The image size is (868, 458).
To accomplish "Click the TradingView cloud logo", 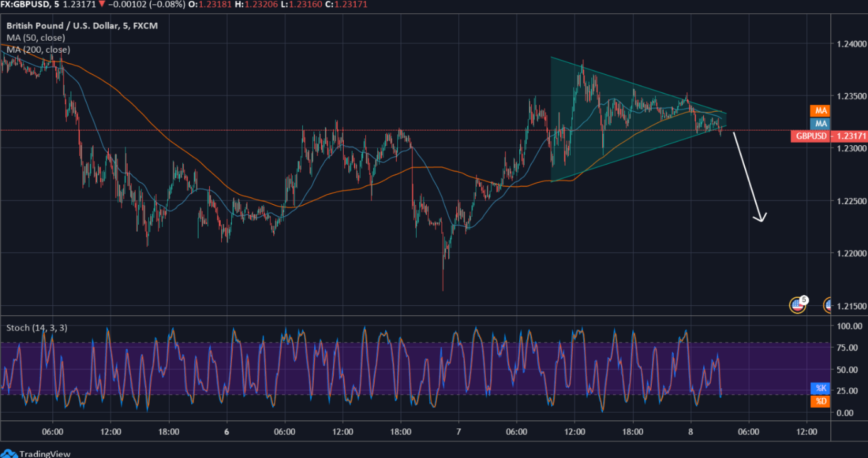I will click(9, 453).
